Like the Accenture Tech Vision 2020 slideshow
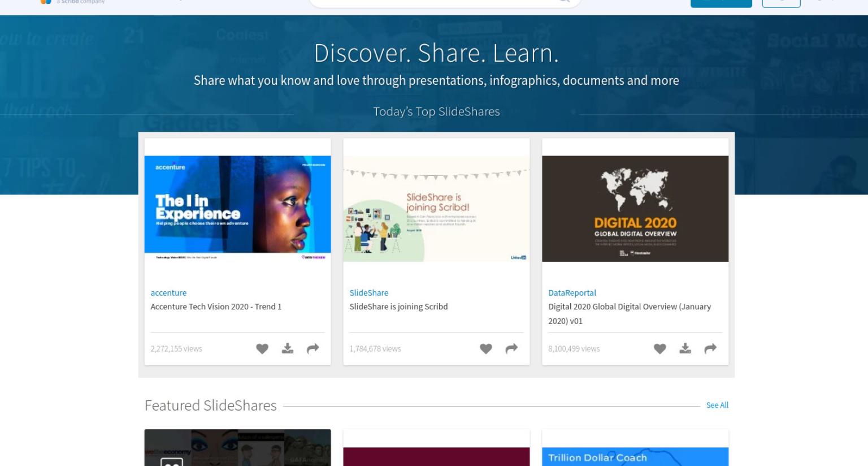Image resolution: width=868 pixels, height=466 pixels. coord(262,349)
